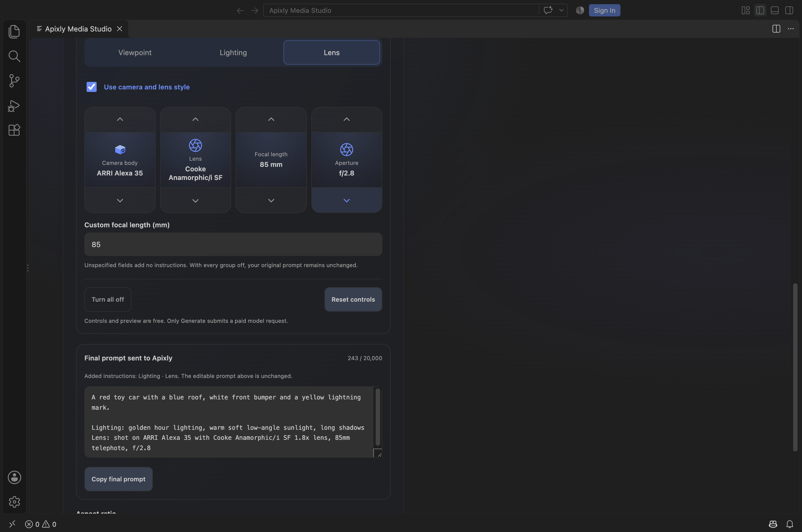The width and height of the screenshot is (802, 532).
Task: Open the Accounts icon in activity bar
Action: pos(14,477)
